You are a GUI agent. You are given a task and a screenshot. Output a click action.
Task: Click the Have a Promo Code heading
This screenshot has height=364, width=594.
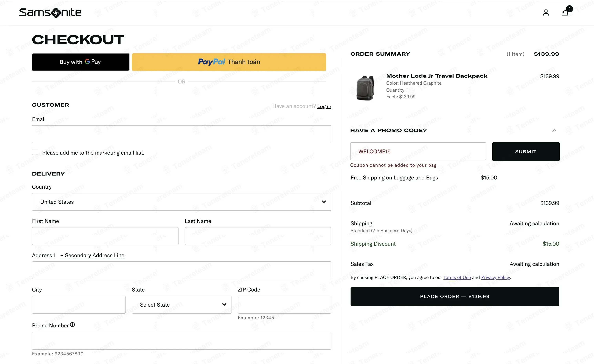pos(388,130)
